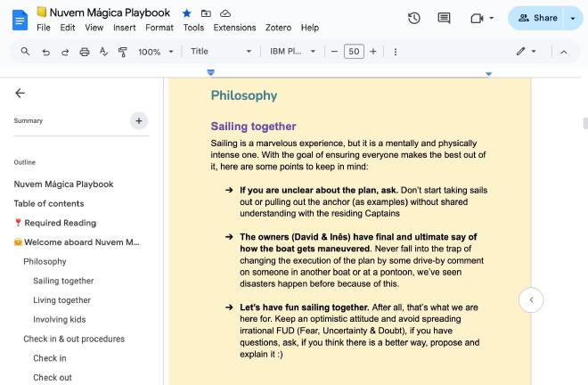588x385 pixels.
Task: Open the Help menu
Action: tap(310, 28)
